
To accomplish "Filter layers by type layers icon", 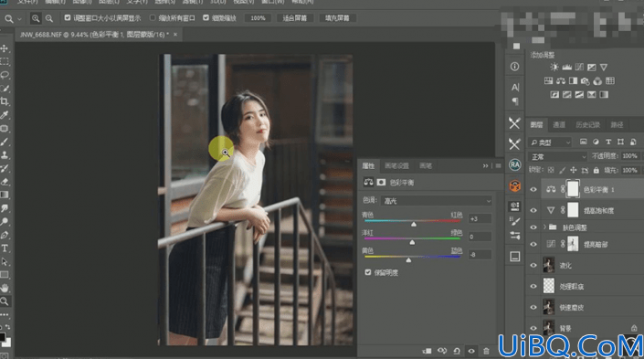I will pyautogui.click(x=608, y=143).
